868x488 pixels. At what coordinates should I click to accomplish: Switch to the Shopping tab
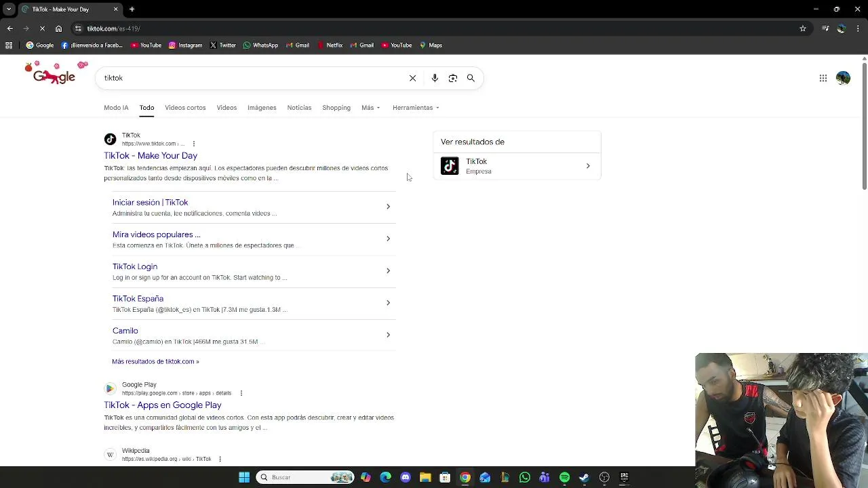click(336, 108)
